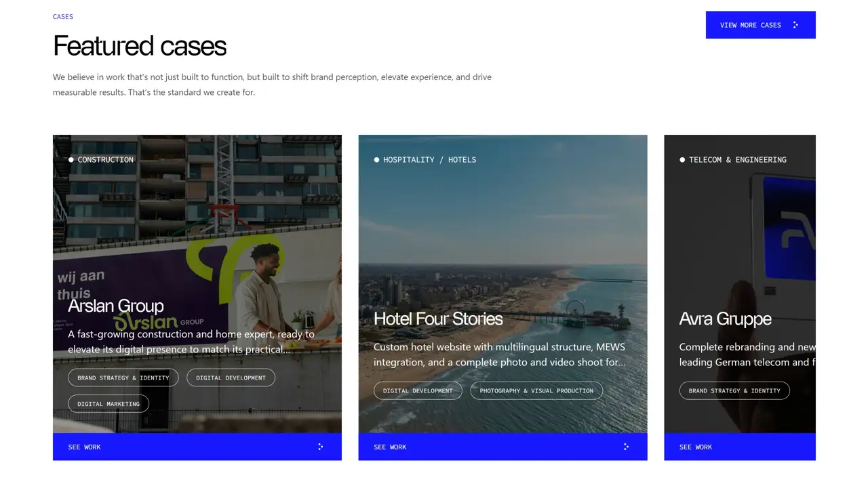868x488 pixels.
Task: Open See Work for Hotel Four Stories
Action: point(502,447)
